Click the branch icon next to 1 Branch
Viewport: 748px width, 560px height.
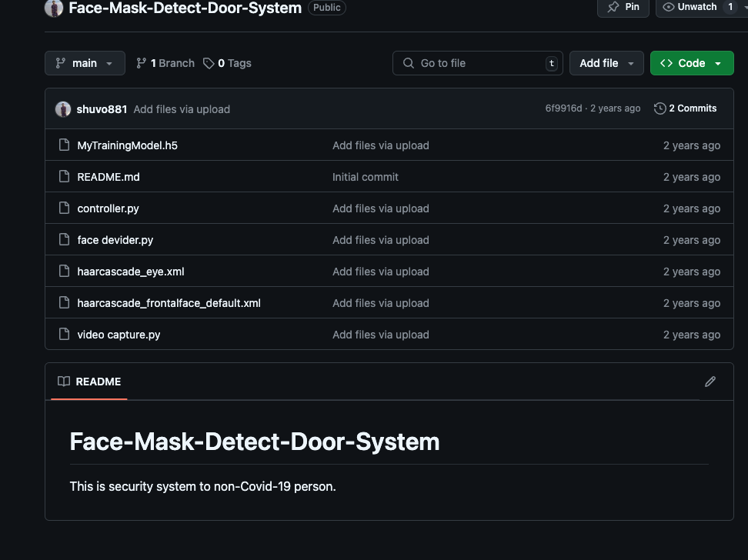(142, 63)
